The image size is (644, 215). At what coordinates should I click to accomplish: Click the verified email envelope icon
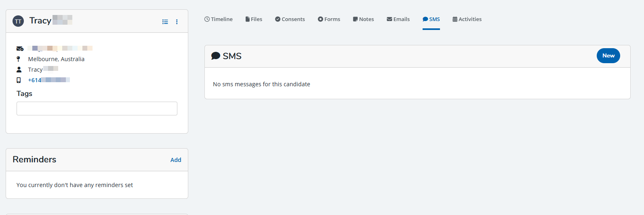tap(19, 49)
